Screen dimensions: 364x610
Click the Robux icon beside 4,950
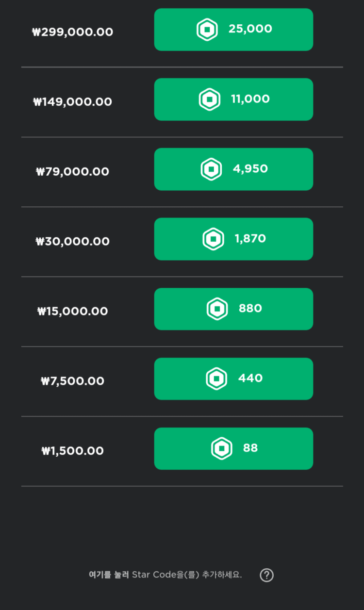[x=211, y=169]
